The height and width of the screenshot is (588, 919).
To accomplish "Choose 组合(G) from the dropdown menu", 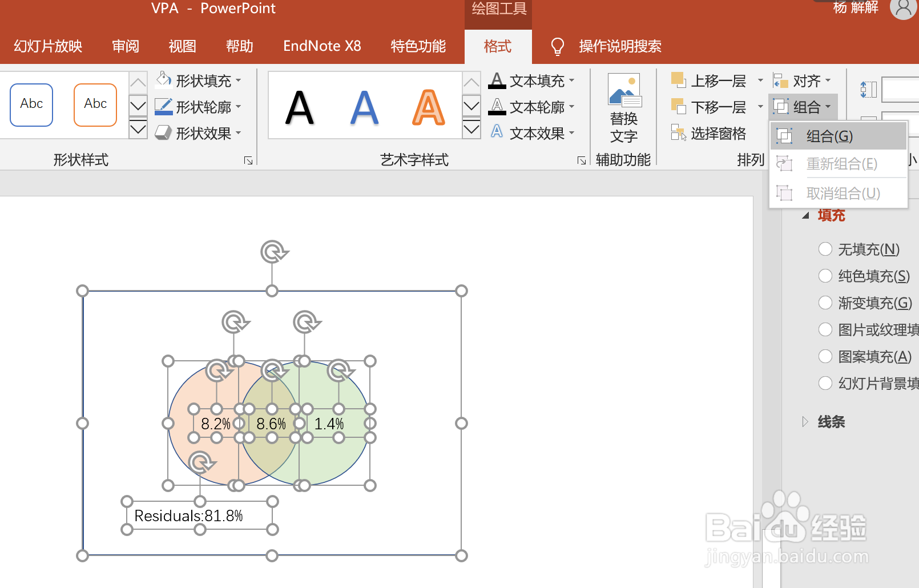I will pos(839,136).
